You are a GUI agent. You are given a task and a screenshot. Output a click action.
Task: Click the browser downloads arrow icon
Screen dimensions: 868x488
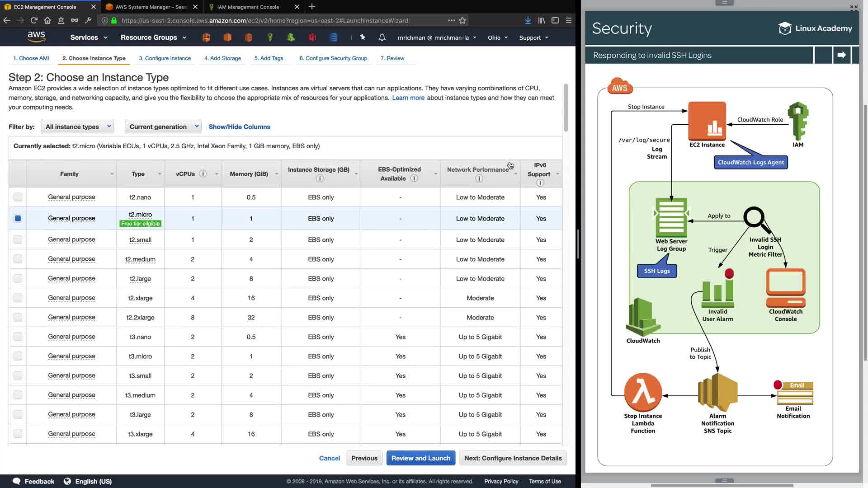point(528,20)
